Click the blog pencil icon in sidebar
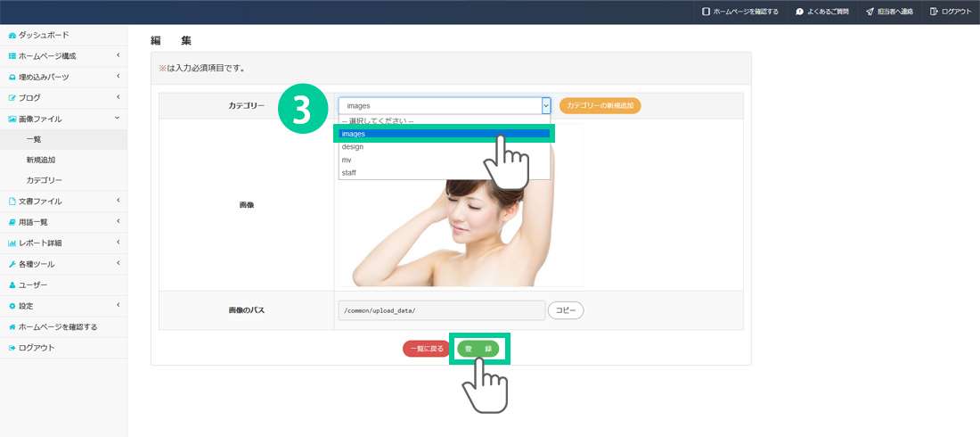This screenshot has width=980, height=437. [x=12, y=98]
